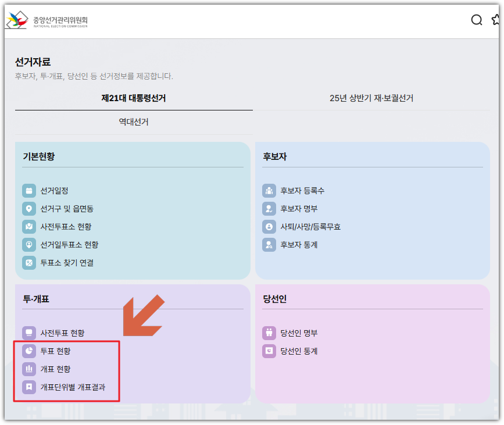Open 개표 현황 link
Viewport: 504px width, 425px height.
55,369
